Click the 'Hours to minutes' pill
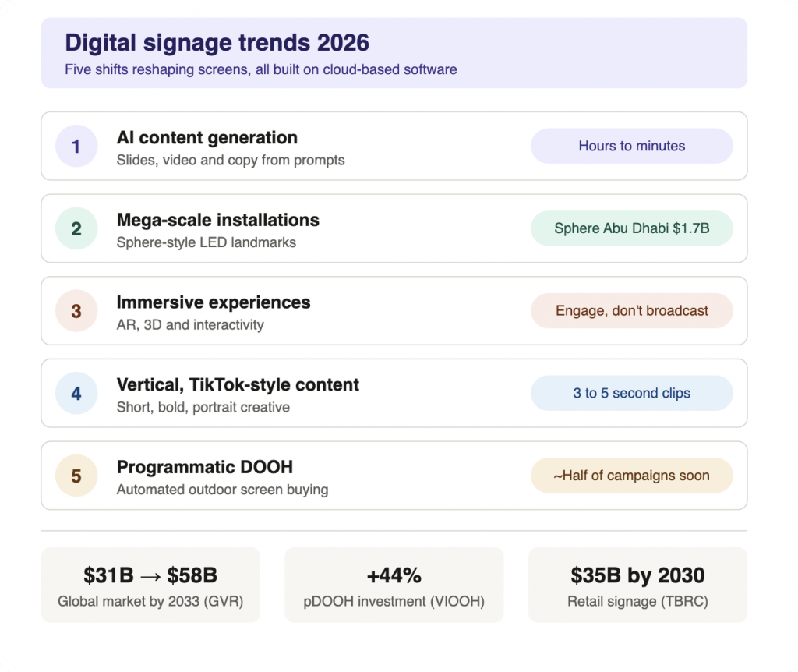 point(631,146)
